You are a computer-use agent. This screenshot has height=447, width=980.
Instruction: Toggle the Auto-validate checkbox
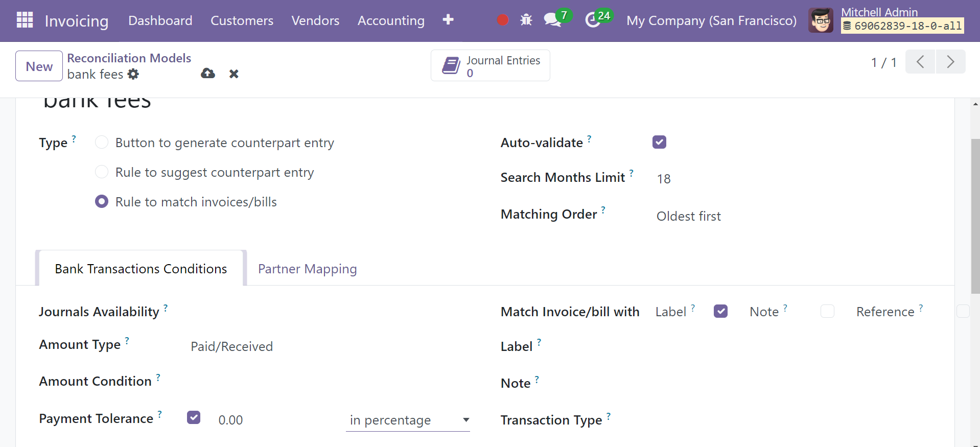[x=659, y=142]
